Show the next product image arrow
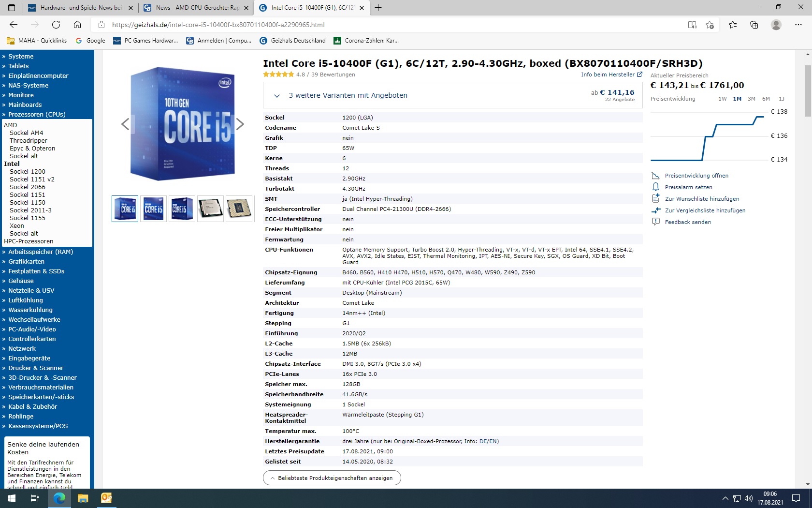The height and width of the screenshot is (508, 812). click(240, 124)
